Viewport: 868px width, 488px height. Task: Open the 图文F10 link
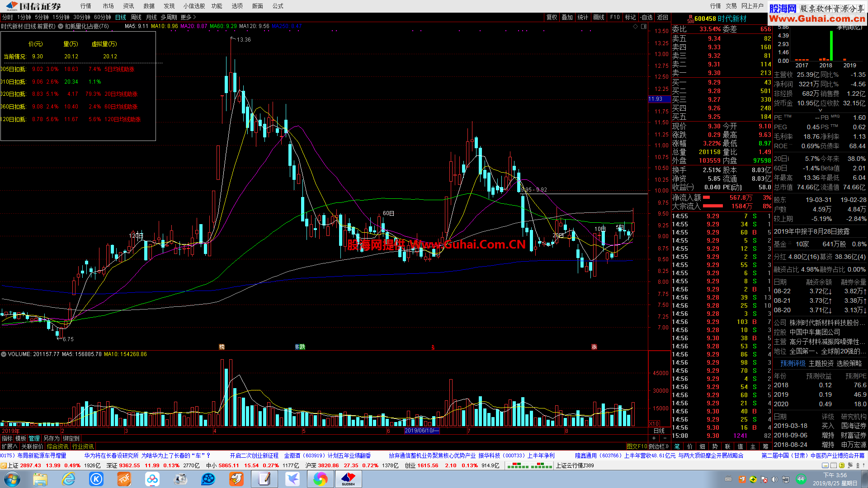637,446
